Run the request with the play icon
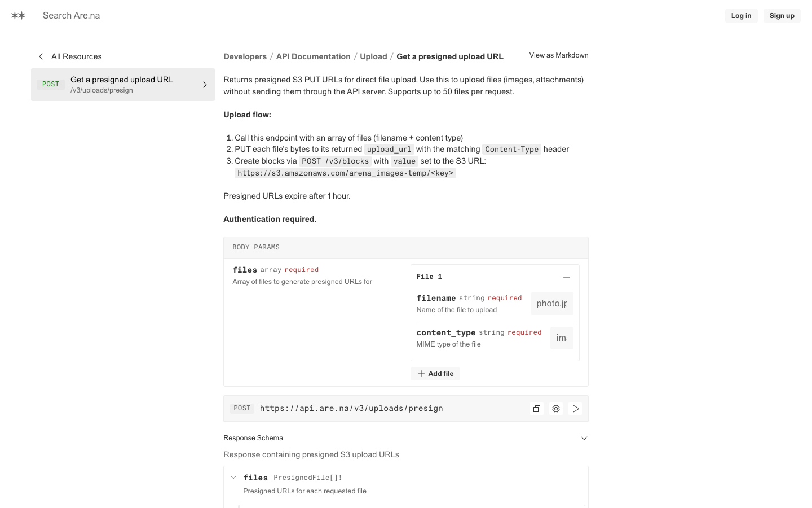Viewport: 812px width, 508px height. [576, 409]
